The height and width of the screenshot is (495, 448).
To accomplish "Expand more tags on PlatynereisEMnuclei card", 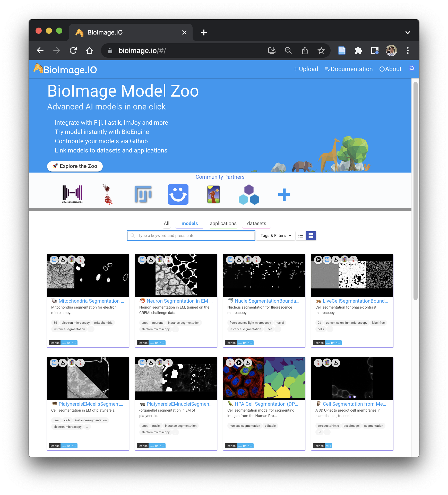I will pyautogui.click(x=175, y=432).
